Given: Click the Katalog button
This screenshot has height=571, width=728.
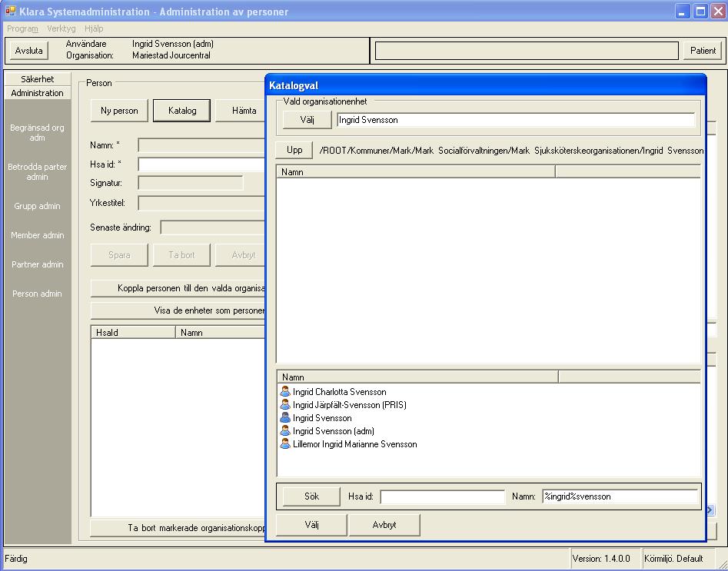Looking at the screenshot, I should pyautogui.click(x=182, y=111).
